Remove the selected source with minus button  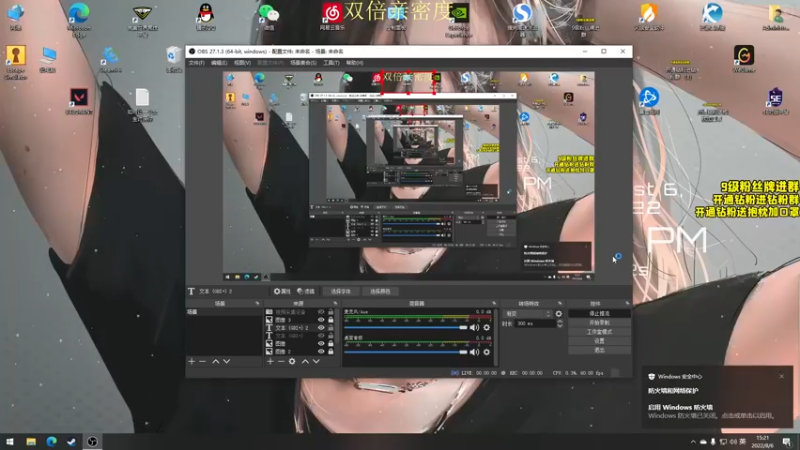(281, 361)
